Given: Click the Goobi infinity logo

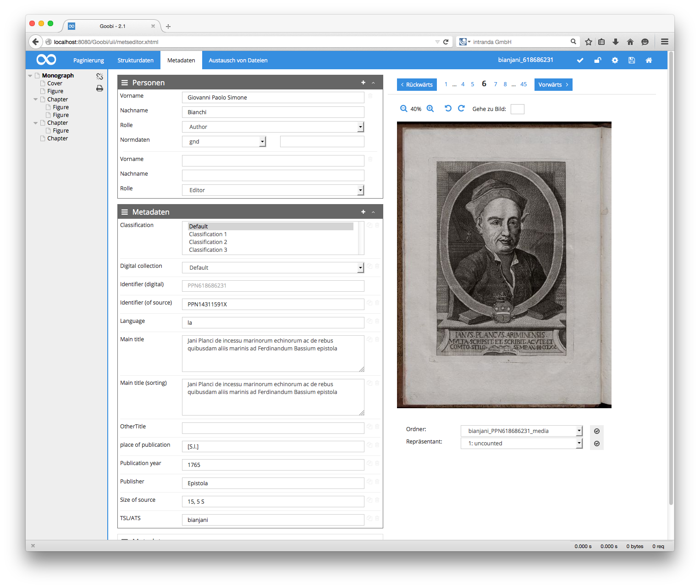Looking at the screenshot, I should click(46, 60).
